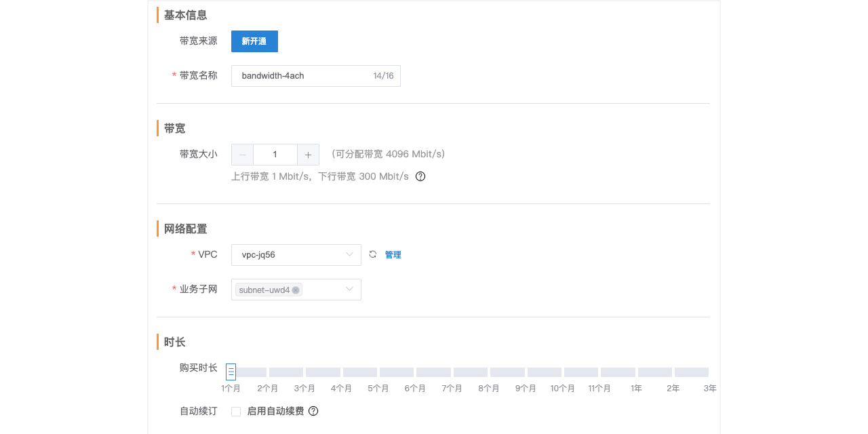The height and width of the screenshot is (434, 868).
Task: Click the 管理 link beside VPC
Action: (393, 254)
